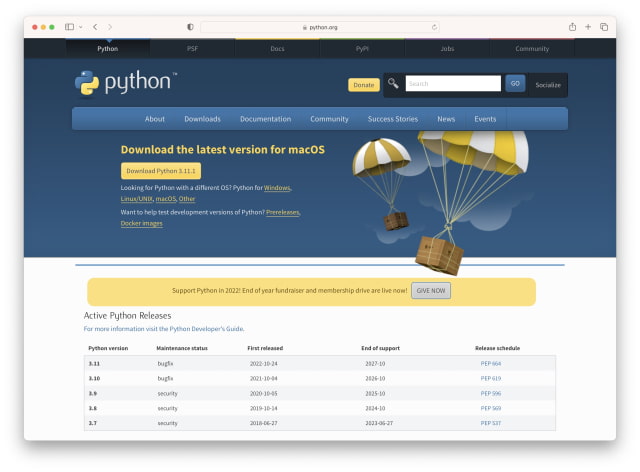Open a new tab with plus icon
640x472 pixels.
(588, 27)
